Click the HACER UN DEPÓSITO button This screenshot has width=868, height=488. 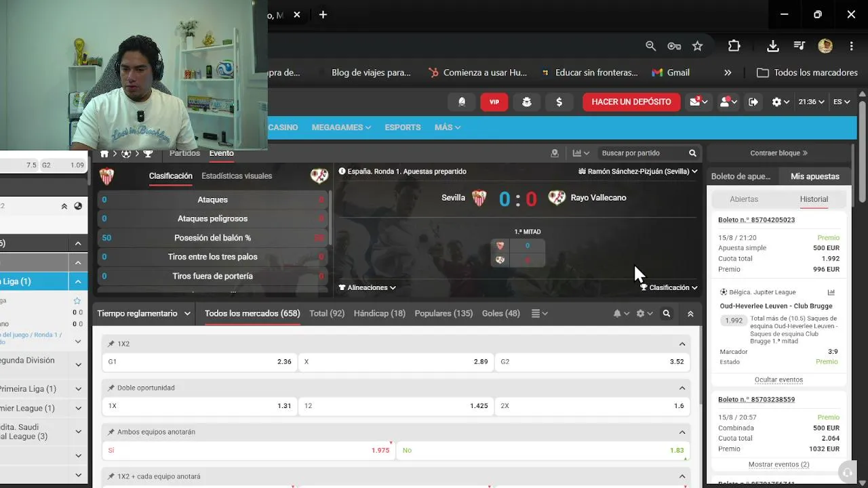pos(631,102)
